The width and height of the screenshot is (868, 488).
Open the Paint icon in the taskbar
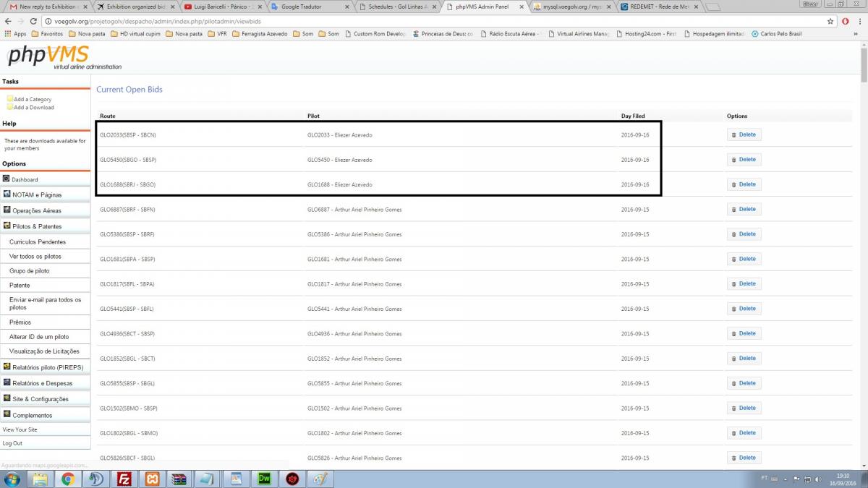(320, 479)
